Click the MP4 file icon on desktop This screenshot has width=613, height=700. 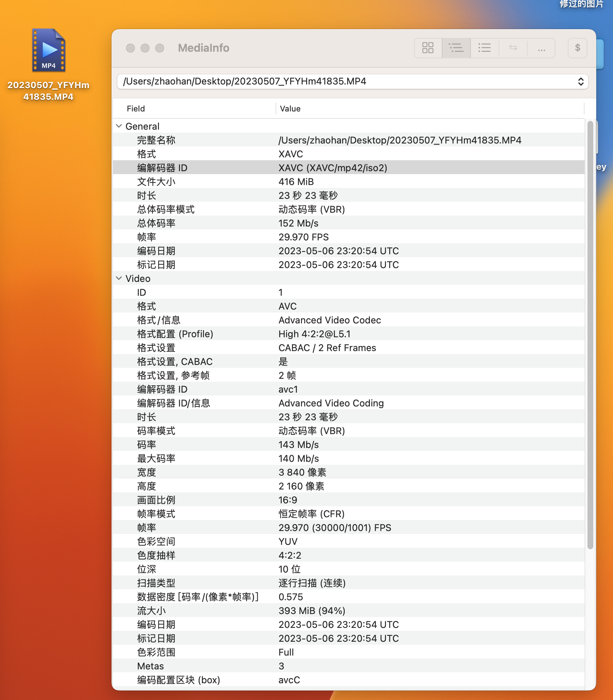click(x=48, y=50)
